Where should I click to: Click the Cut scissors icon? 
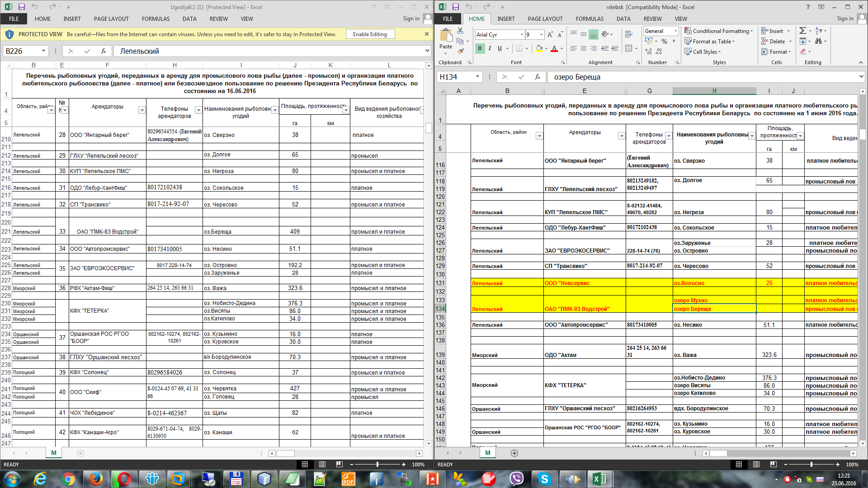click(x=460, y=31)
